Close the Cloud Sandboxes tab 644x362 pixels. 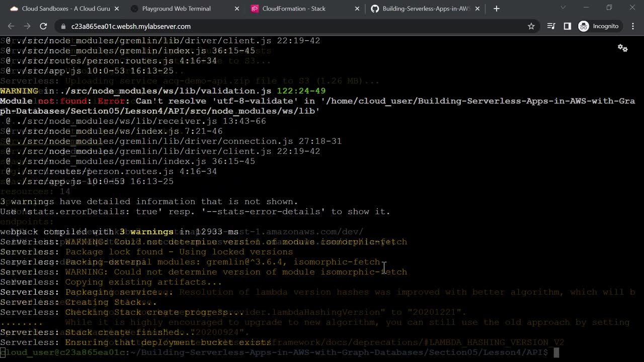(x=117, y=9)
